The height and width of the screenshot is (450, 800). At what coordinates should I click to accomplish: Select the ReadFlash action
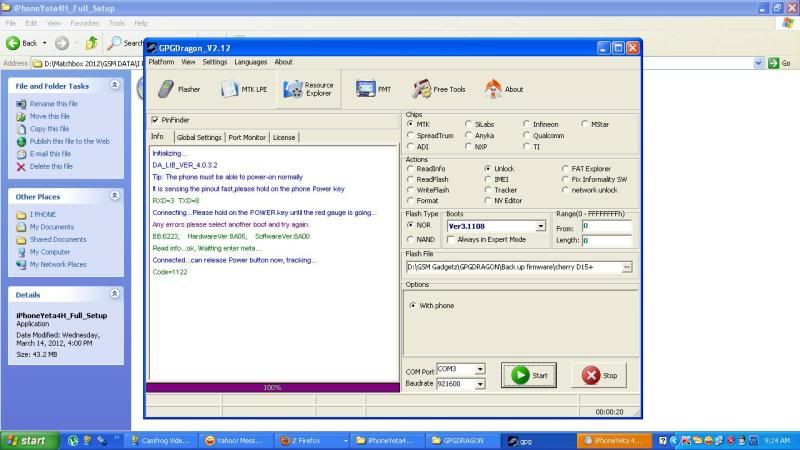[x=410, y=180]
